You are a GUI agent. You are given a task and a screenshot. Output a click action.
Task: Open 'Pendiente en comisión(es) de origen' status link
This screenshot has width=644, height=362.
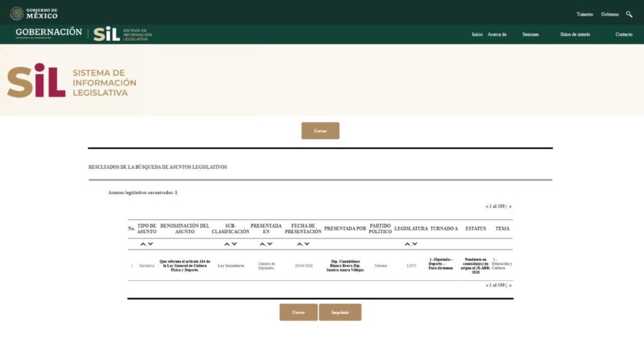click(475, 266)
